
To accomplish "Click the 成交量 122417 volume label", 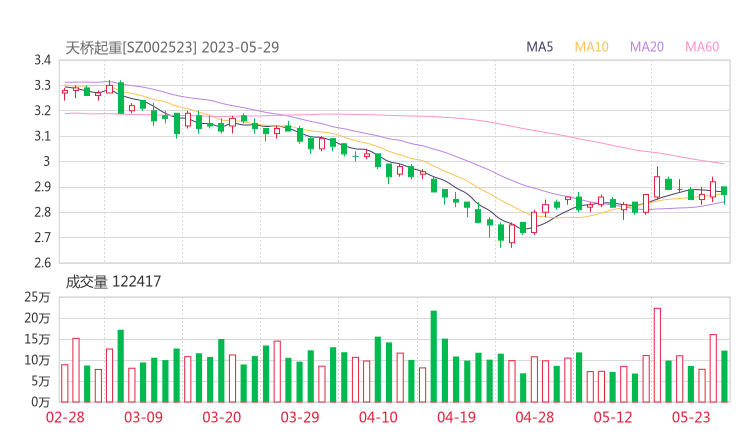I will pos(113,282).
